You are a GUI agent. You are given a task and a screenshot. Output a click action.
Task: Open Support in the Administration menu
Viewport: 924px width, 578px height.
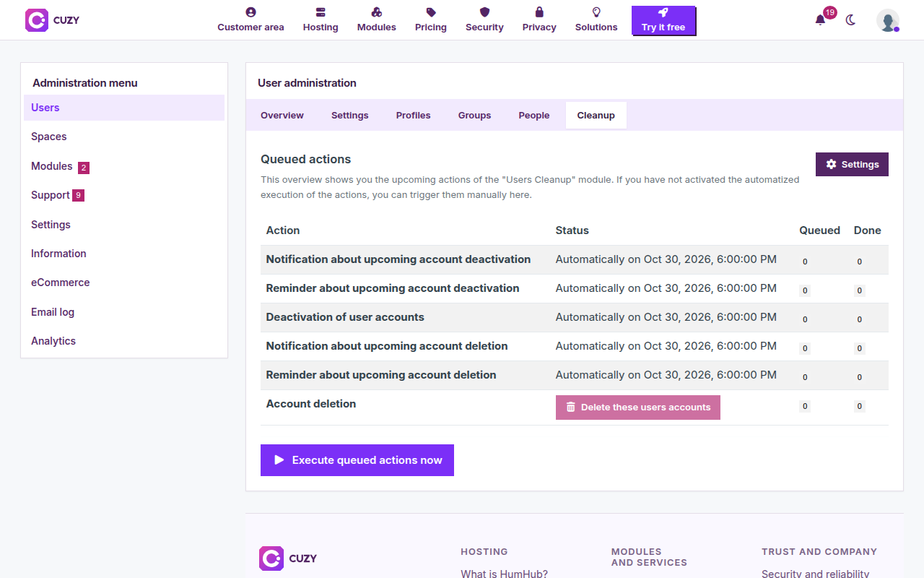[x=124, y=195]
